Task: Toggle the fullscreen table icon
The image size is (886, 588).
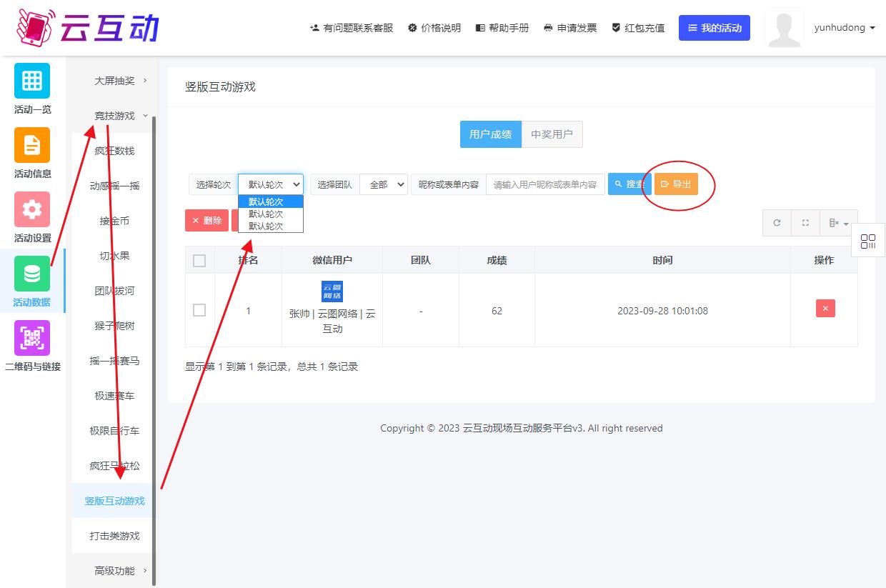Action: pyautogui.click(x=805, y=223)
